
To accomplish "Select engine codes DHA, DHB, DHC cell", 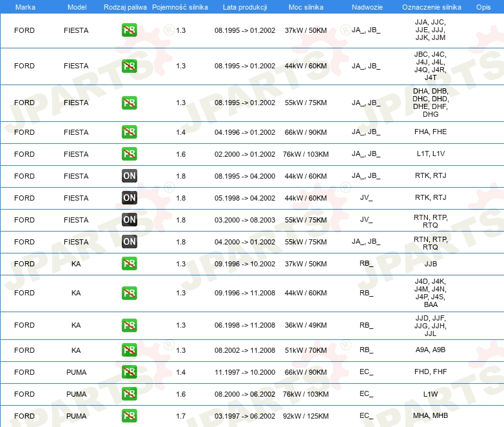I will [x=431, y=103].
